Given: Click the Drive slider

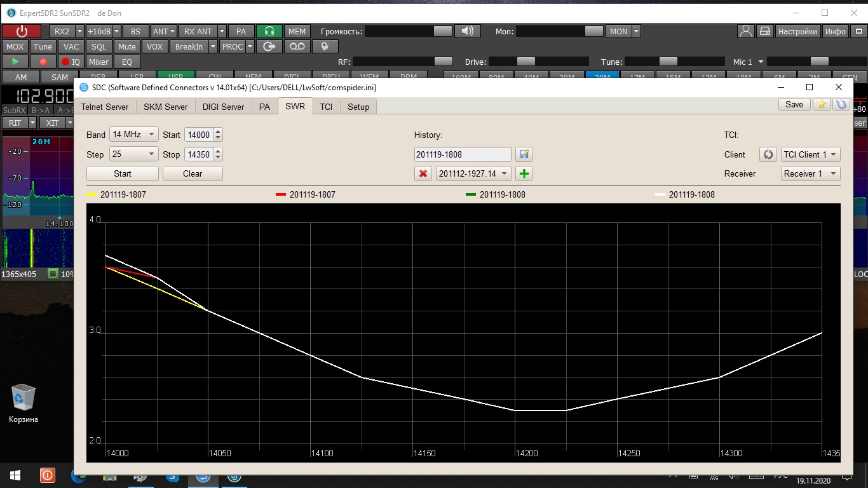Looking at the screenshot, I should click(x=539, y=62).
